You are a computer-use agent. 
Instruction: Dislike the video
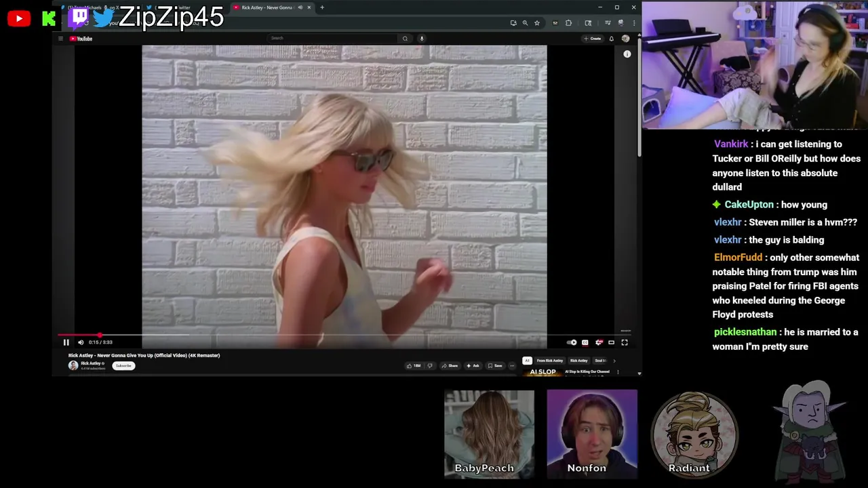coord(429,365)
